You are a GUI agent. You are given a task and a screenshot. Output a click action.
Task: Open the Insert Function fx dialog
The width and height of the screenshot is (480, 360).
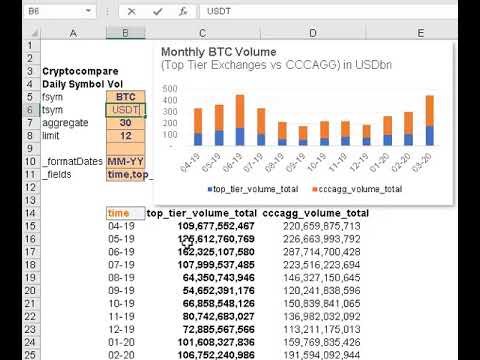coord(183,12)
